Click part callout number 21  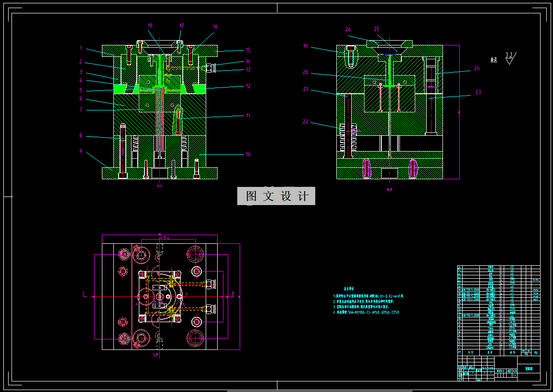pyautogui.click(x=305, y=89)
